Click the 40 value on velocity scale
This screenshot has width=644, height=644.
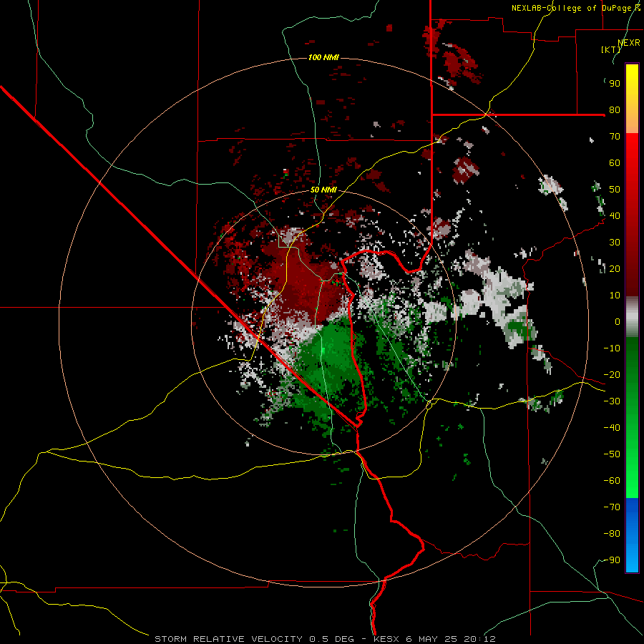tap(615, 216)
